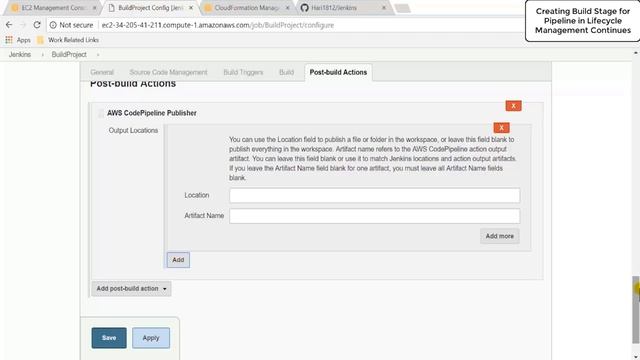Select the Post-build Actions tab
The height and width of the screenshot is (360, 640).
[338, 72]
